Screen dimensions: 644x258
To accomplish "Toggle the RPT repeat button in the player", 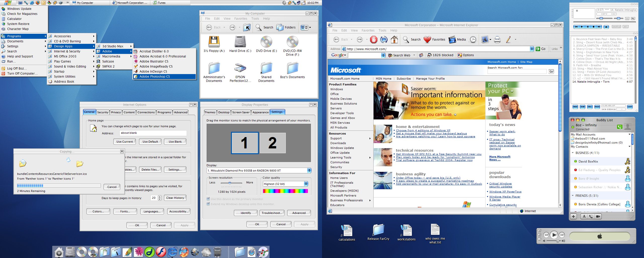I will 626,26.
